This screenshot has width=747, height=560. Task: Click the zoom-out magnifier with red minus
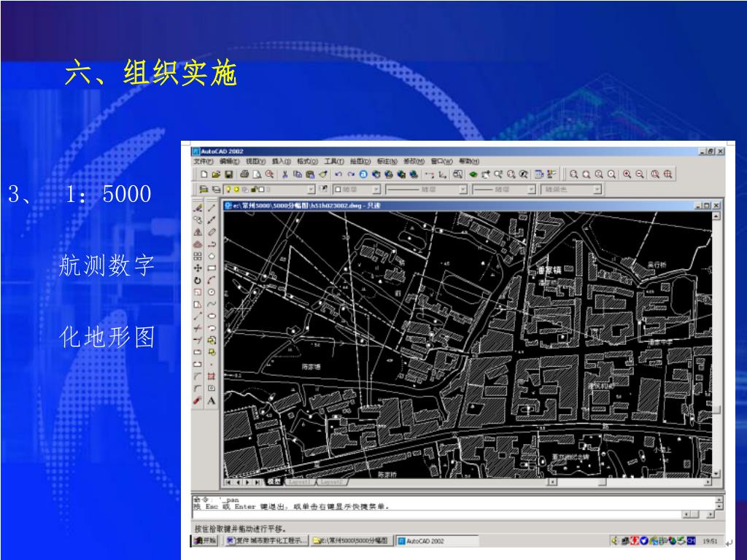(x=640, y=175)
